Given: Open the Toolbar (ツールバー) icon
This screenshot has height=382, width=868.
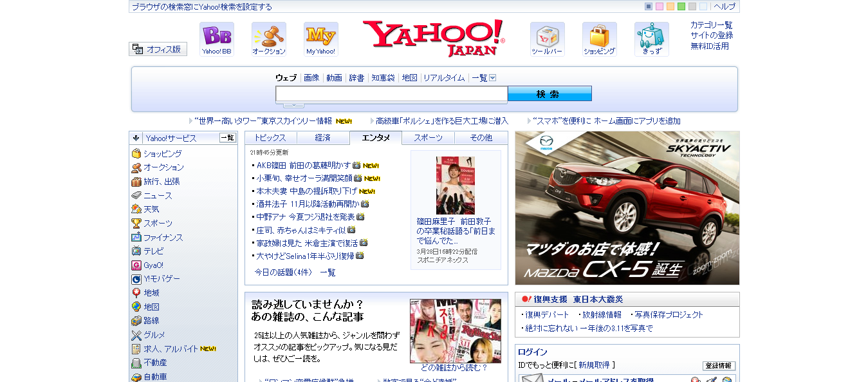Looking at the screenshot, I should click(548, 39).
